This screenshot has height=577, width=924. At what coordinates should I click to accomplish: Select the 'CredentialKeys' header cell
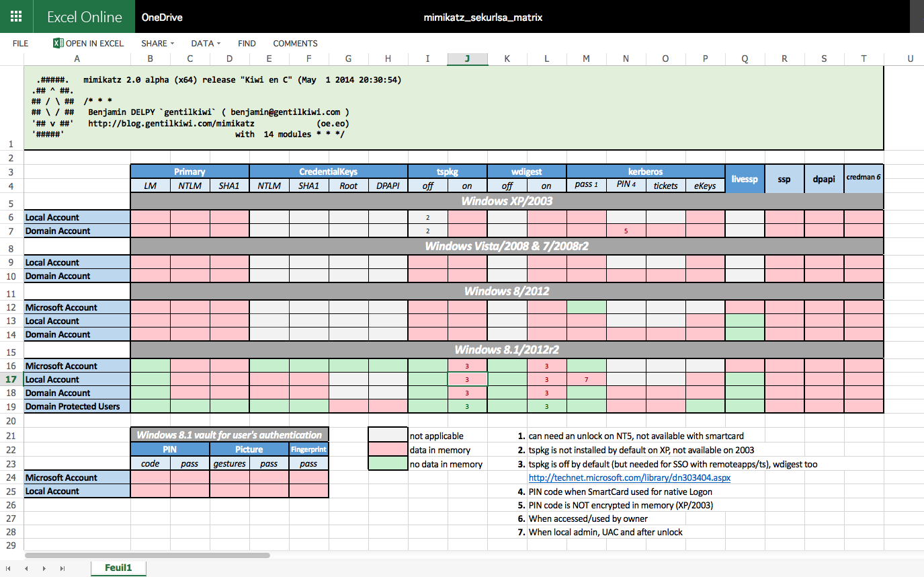click(x=329, y=171)
